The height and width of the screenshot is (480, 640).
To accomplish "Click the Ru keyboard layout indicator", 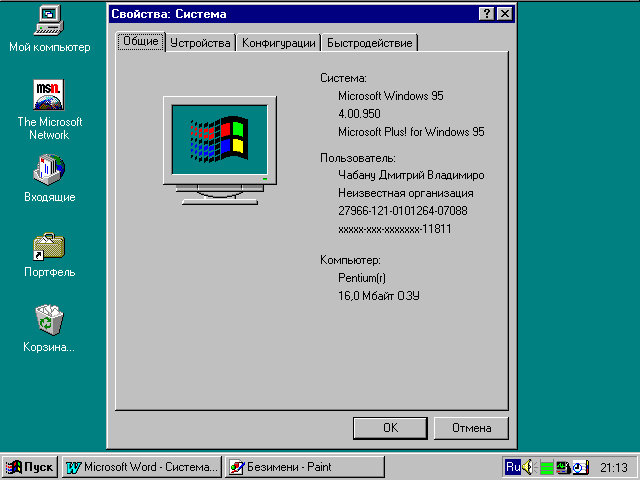I will coord(513,467).
